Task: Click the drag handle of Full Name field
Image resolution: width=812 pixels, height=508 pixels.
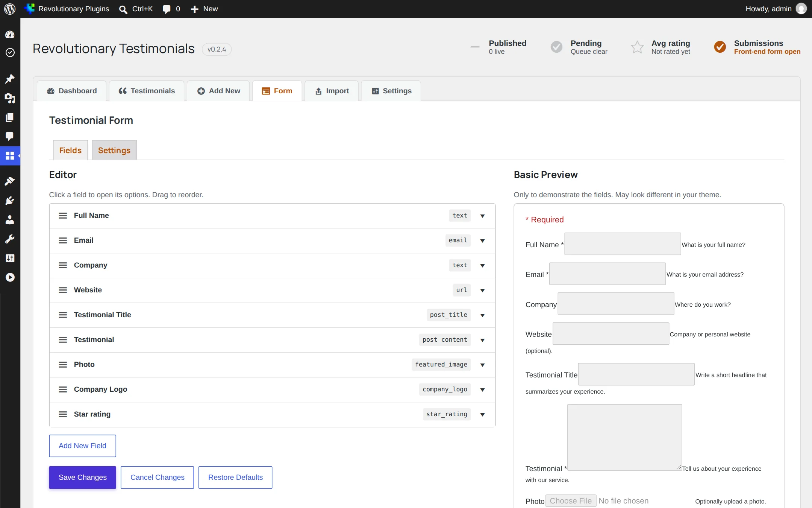Action: point(63,216)
